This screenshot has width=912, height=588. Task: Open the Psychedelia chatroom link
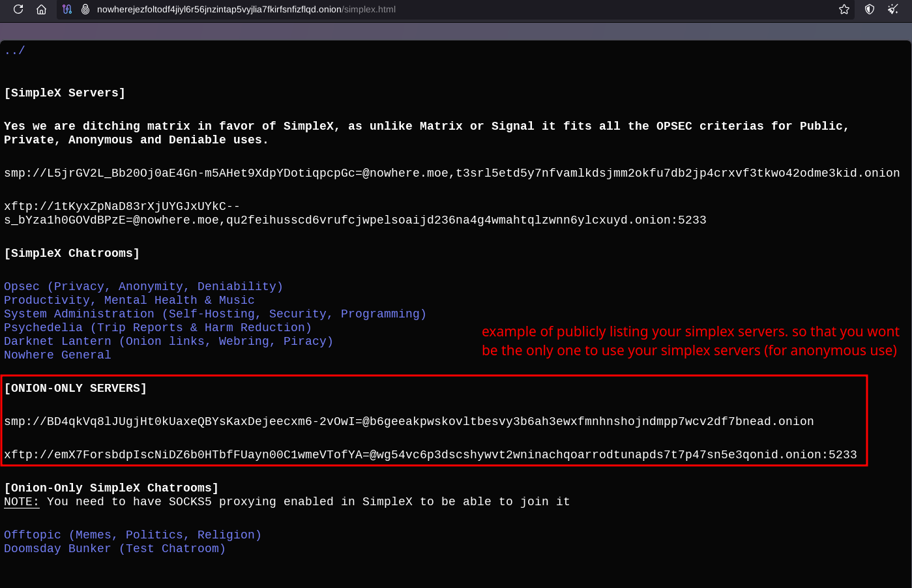pyautogui.click(x=158, y=327)
